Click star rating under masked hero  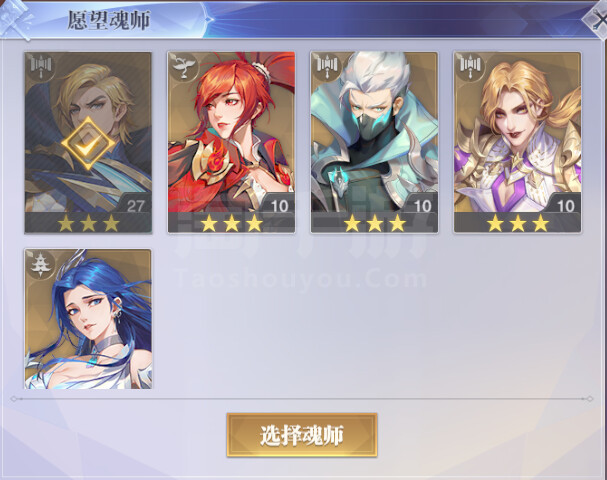coord(375,223)
